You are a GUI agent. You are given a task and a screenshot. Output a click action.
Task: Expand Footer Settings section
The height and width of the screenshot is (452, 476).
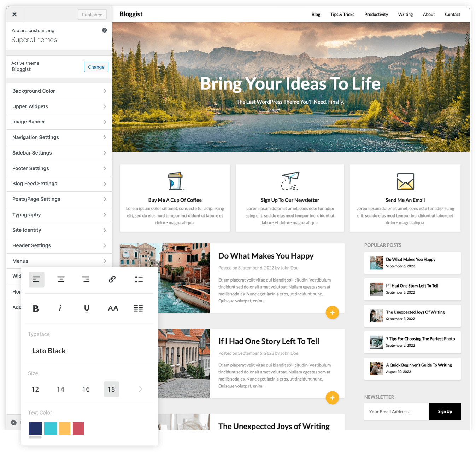[59, 168]
